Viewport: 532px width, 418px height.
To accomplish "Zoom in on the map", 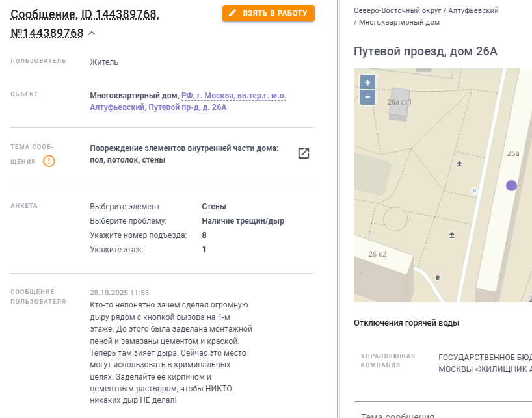I will click(x=367, y=83).
